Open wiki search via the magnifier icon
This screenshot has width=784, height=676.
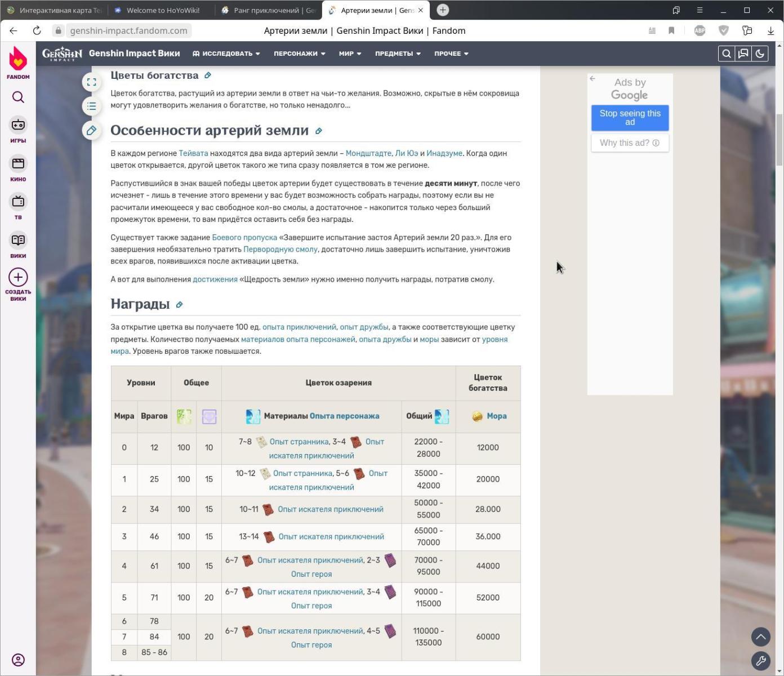pyautogui.click(x=727, y=54)
